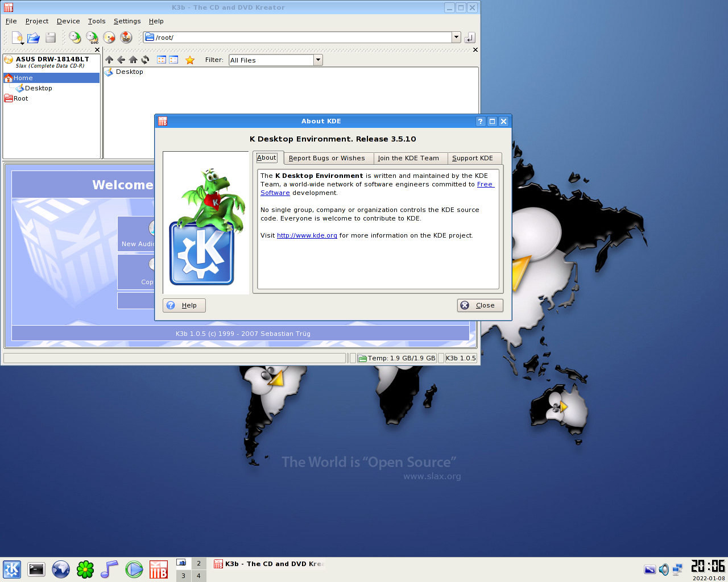Screen dimensions: 728x582
Task: Open the http://www.kde.org link
Action: click(307, 235)
